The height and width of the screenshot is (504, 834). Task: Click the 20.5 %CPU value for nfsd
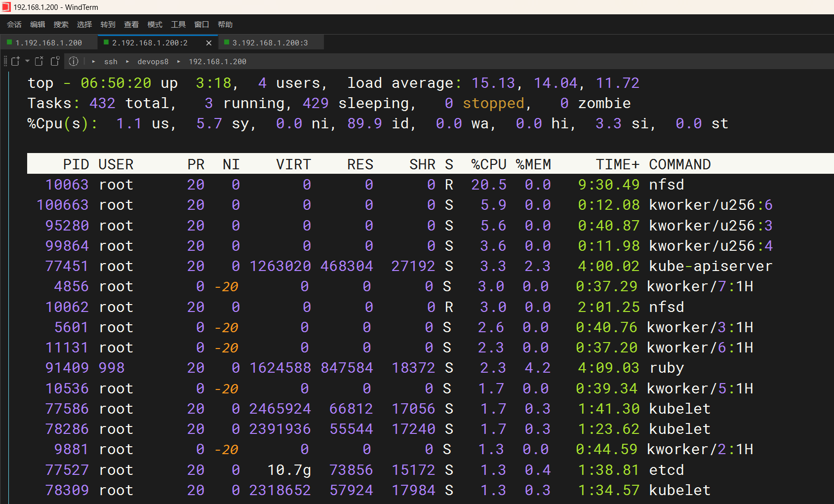point(489,185)
